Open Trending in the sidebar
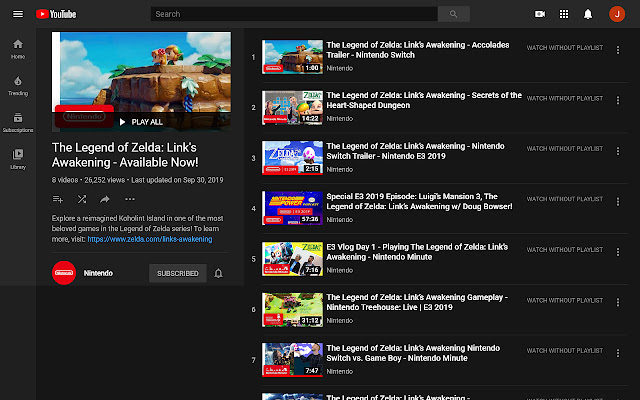The width and height of the screenshot is (640, 400). [18, 86]
